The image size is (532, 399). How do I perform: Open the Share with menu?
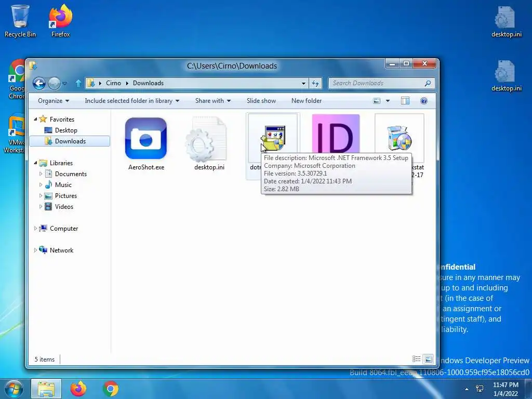[212, 101]
